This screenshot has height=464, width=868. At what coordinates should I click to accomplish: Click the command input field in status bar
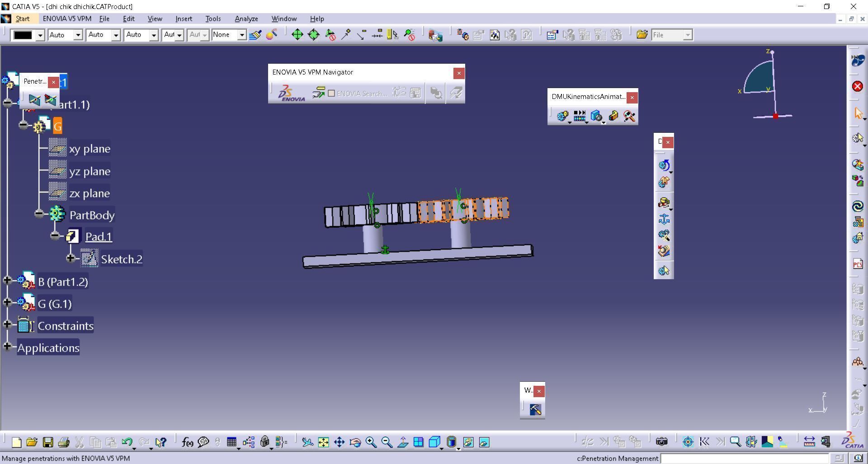pos(744,459)
